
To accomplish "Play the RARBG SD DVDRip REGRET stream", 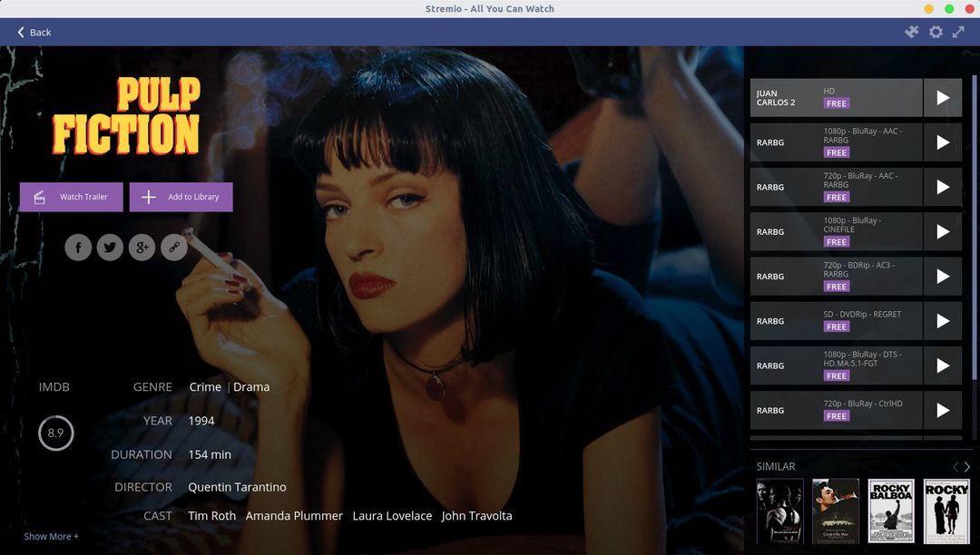I will coord(943,321).
